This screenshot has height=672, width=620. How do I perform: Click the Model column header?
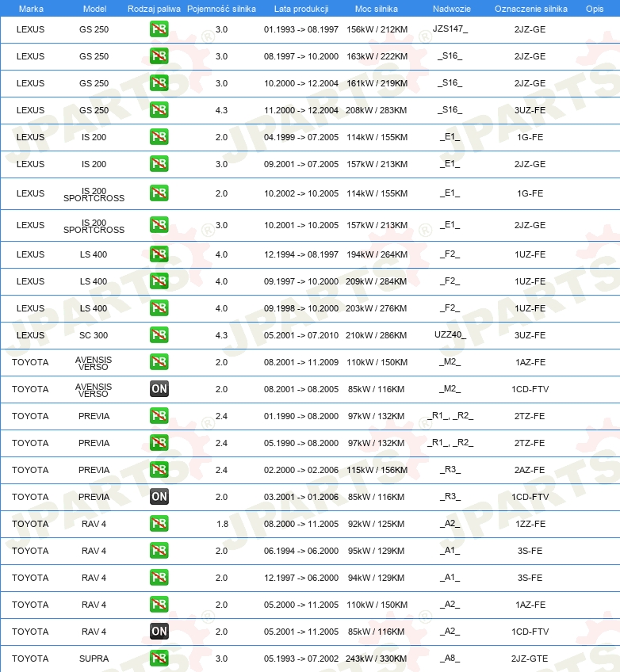tap(95, 9)
